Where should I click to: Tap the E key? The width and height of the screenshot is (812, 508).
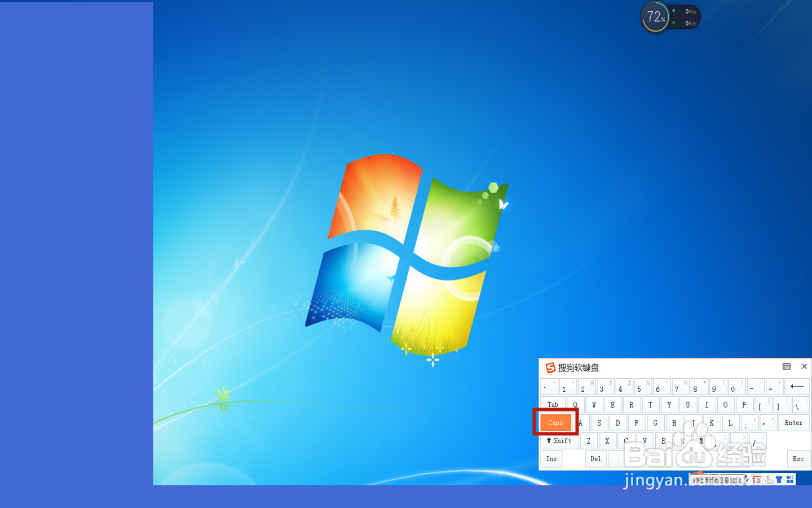tap(613, 405)
